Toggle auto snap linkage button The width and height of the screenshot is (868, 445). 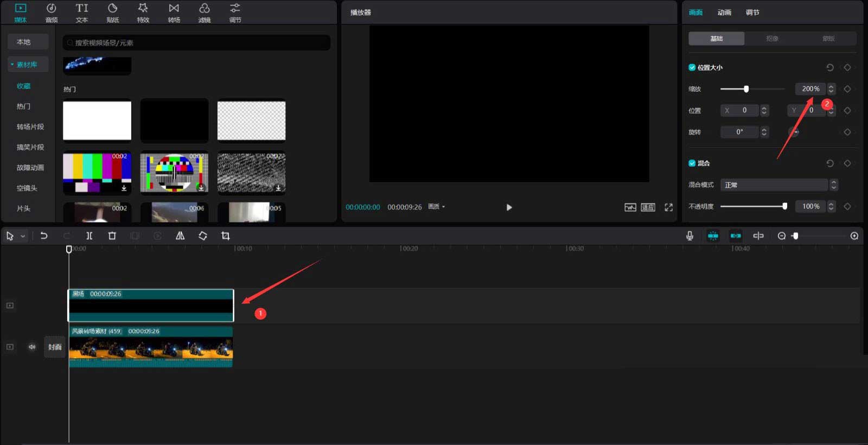click(736, 236)
